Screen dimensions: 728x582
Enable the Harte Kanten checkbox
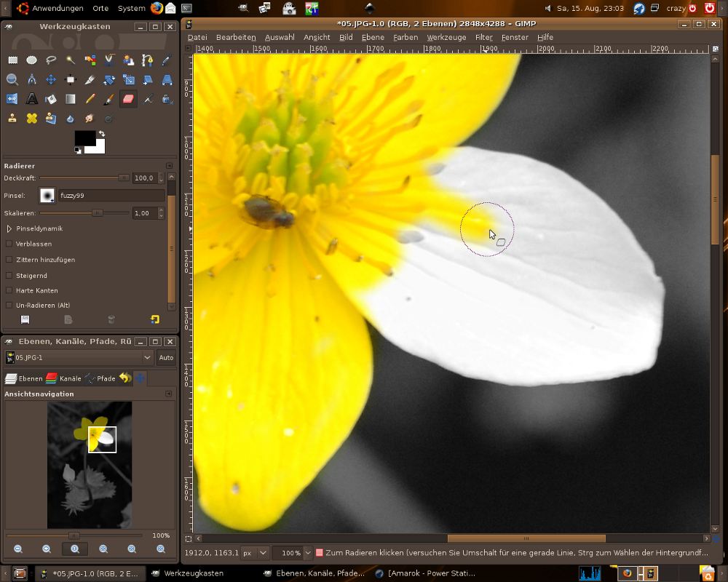[x=9, y=290]
